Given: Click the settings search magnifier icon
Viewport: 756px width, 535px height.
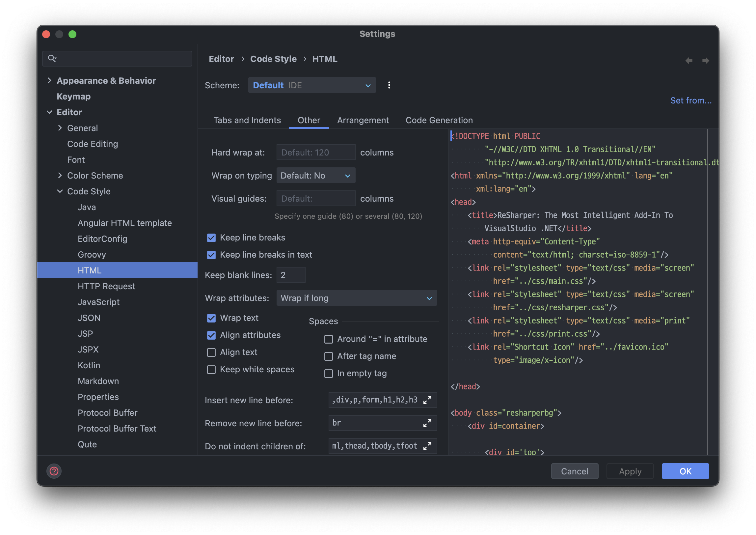Looking at the screenshot, I should (x=52, y=58).
